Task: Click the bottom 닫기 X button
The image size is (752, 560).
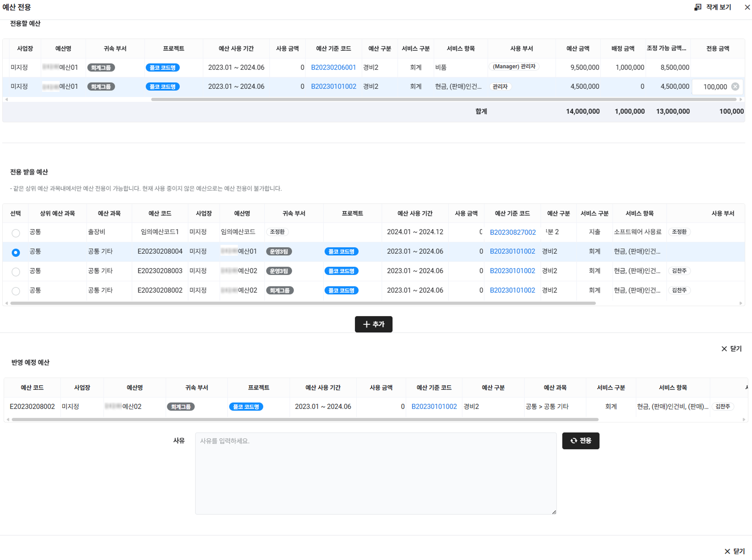Action: [x=734, y=551]
